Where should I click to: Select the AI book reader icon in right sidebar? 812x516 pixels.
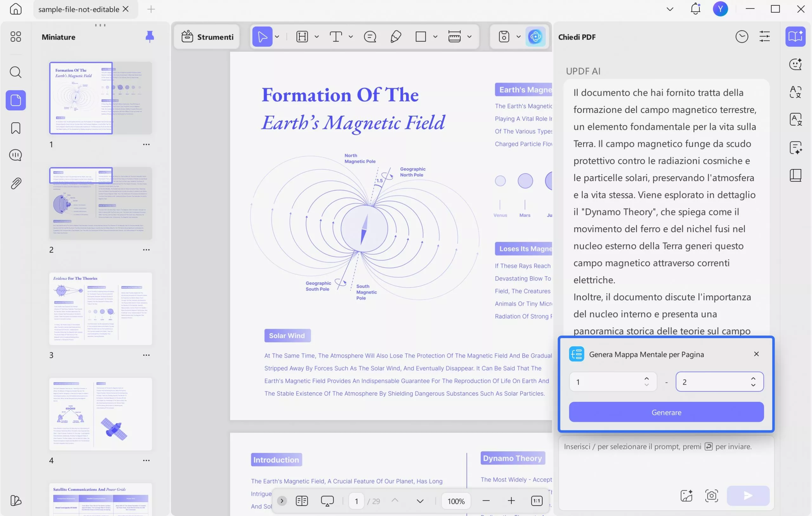tap(796, 36)
